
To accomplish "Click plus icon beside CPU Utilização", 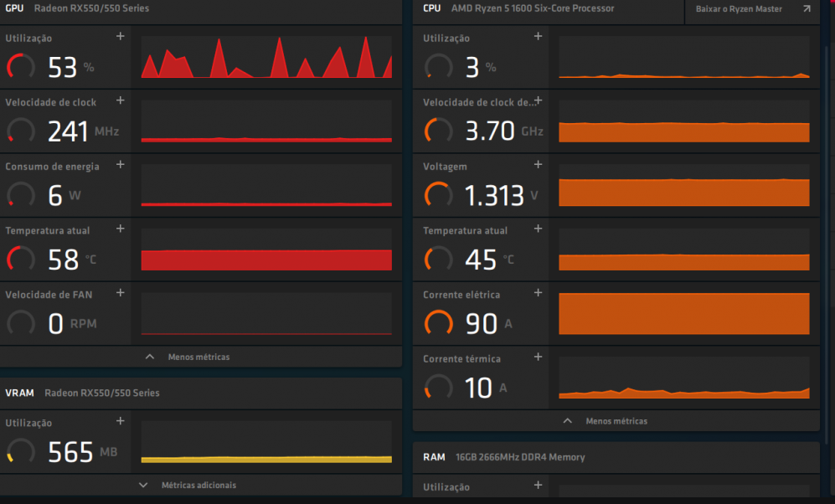I will click(538, 36).
